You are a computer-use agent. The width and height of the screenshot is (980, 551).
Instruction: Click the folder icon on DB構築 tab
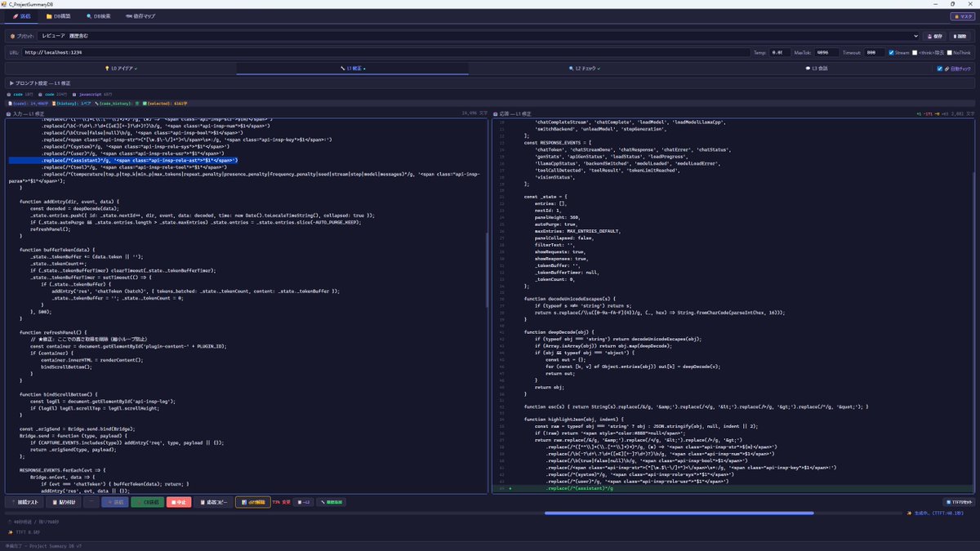point(49,16)
